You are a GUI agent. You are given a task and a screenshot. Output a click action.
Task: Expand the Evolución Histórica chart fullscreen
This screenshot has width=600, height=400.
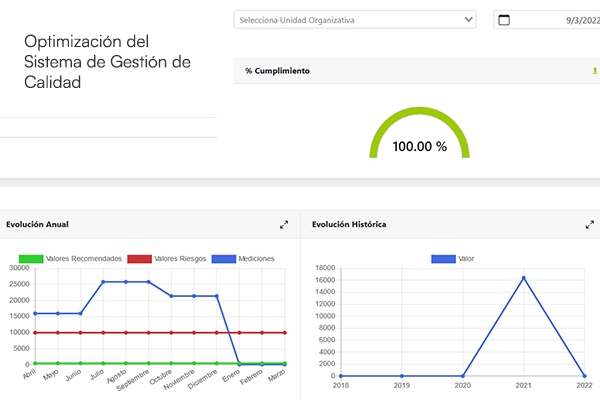pos(590,225)
